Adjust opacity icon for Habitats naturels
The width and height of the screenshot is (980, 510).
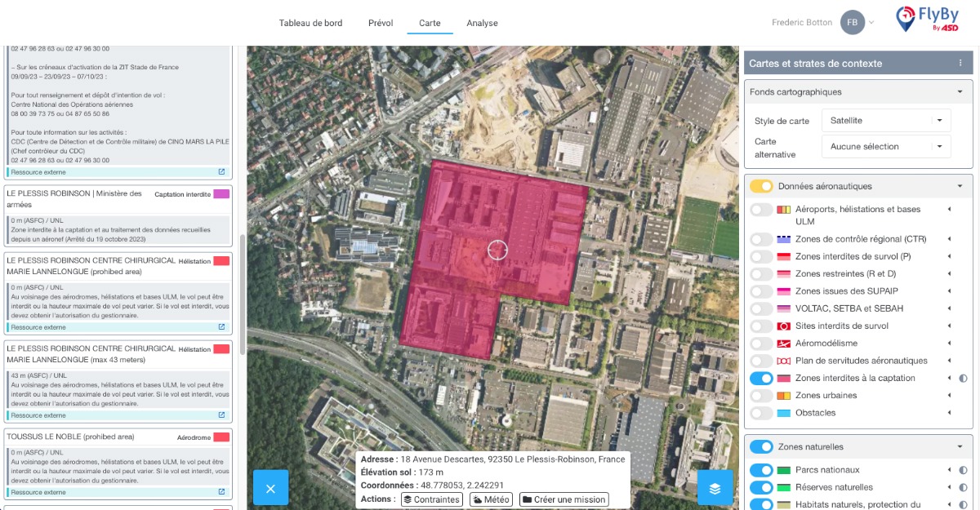pos(963,504)
